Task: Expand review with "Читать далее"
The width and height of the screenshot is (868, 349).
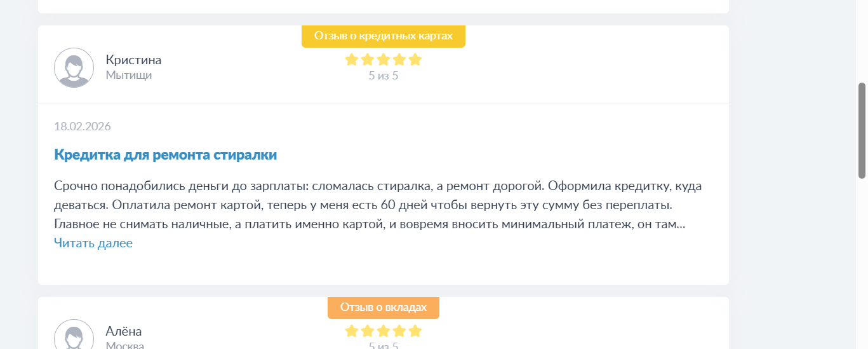Action: pyautogui.click(x=93, y=243)
